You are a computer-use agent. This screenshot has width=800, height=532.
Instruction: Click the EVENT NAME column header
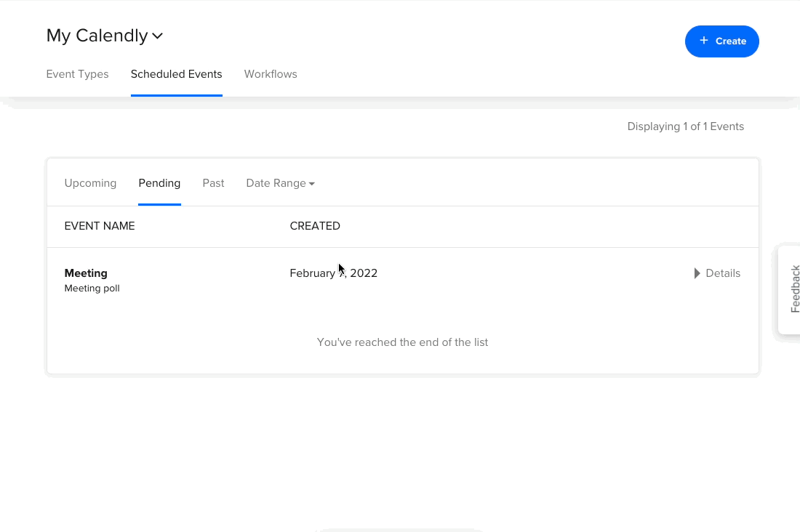pyautogui.click(x=100, y=226)
